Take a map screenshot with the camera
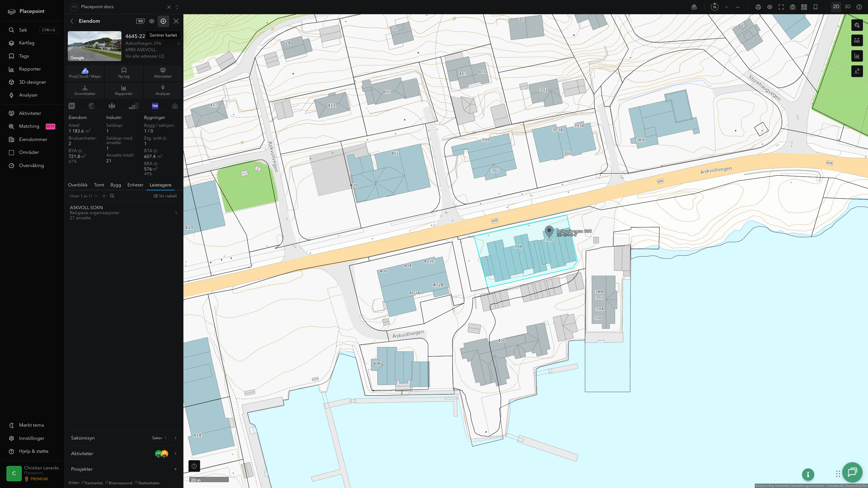868x488 pixels. pos(793,7)
